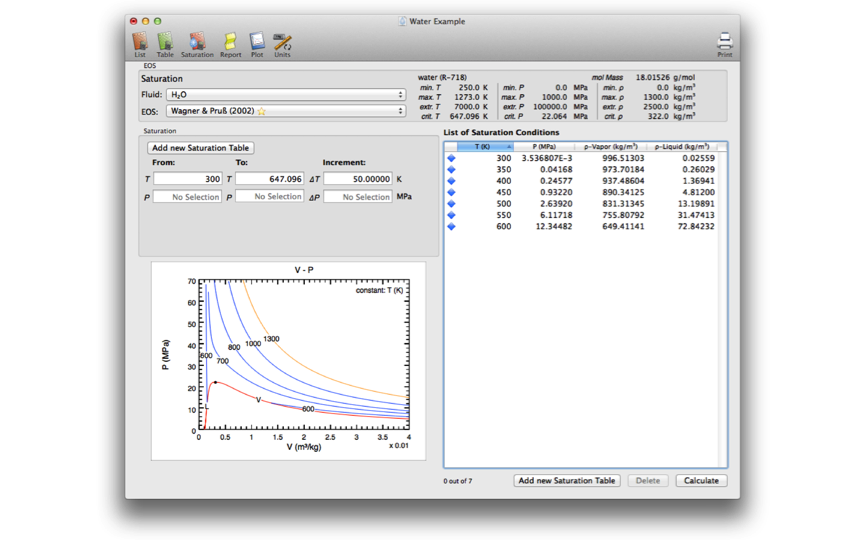Open the List toolbar icon
This screenshot has width=864, height=540.
140,45
